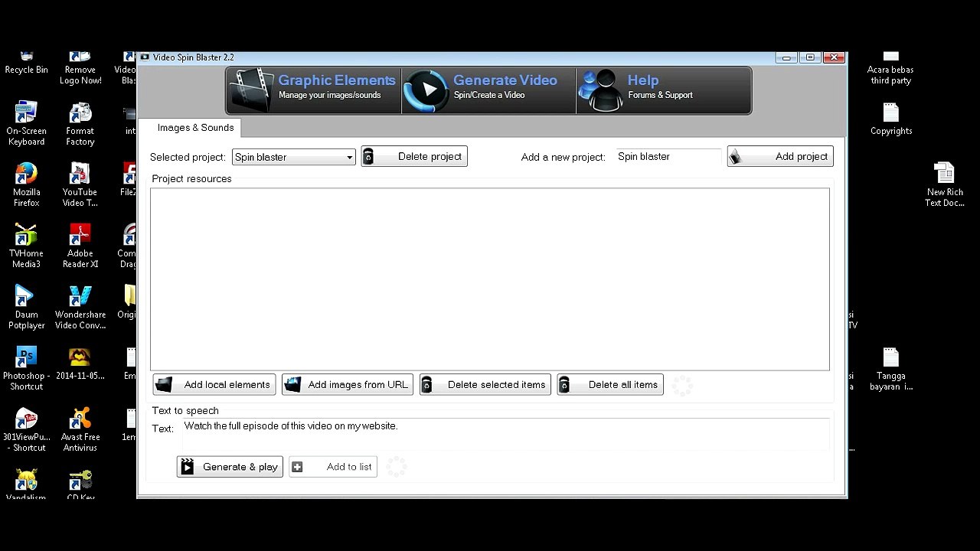
Task: Delete the selected Spin blaster project
Action: [x=414, y=156]
